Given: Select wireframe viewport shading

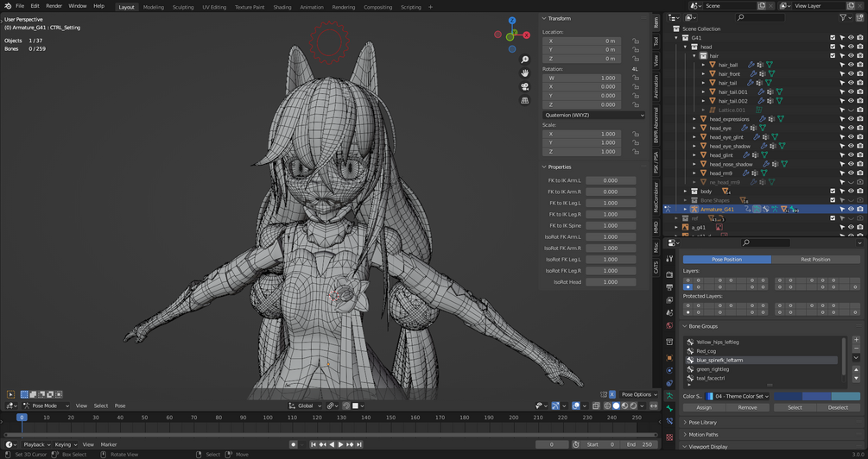Looking at the screenshot, I should [x=607, y=406].
